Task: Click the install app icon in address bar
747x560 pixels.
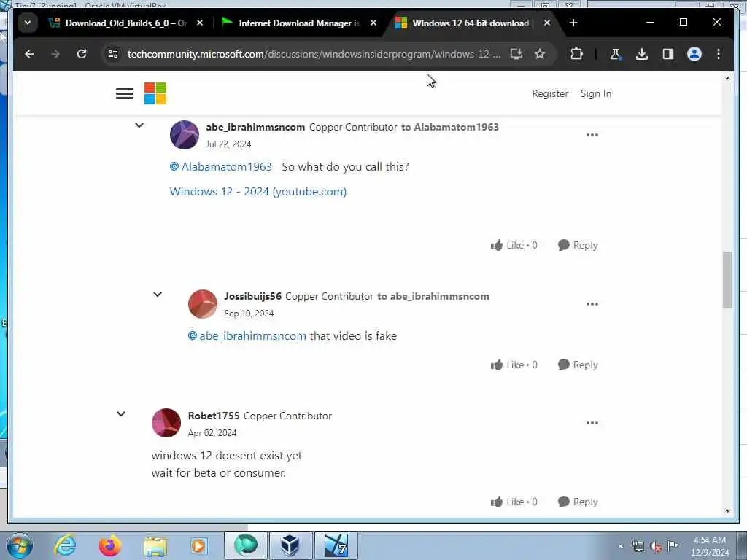Action: tap(516, 54)
